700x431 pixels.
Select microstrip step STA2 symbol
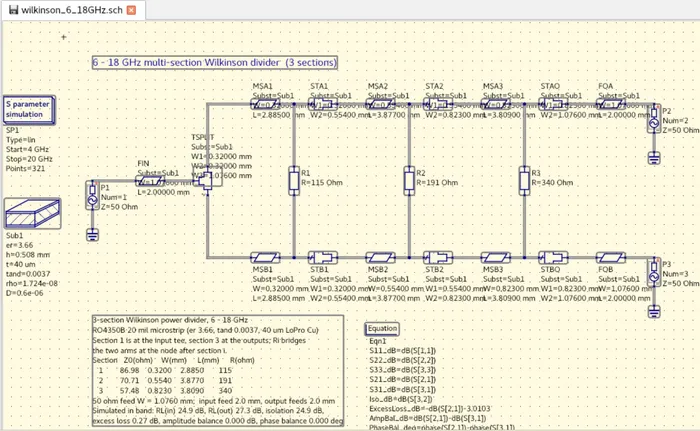tap(438, 105)
